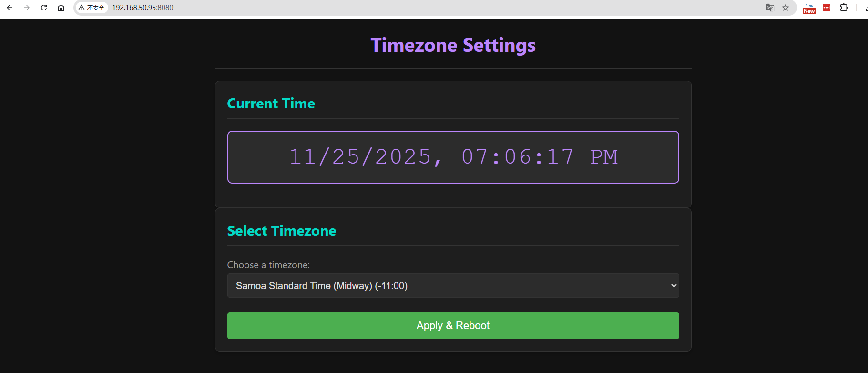The image size is (868, 373).
Task: Go to the browser home page
Action: (61, 8)
